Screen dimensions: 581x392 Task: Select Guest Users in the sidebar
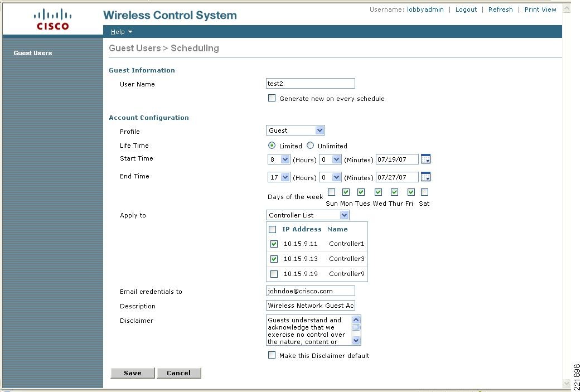tap(32, 53)
